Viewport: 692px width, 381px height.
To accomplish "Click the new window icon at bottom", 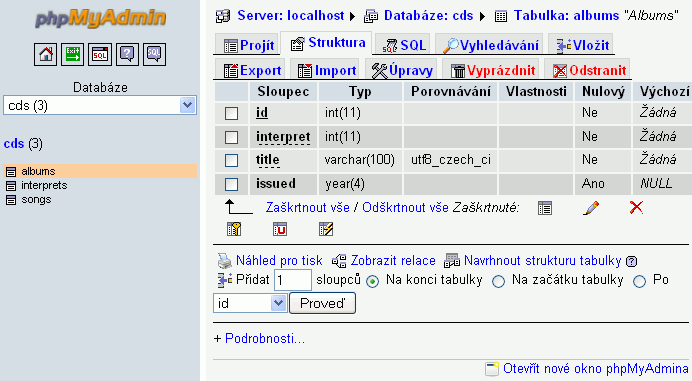I will tap(492, 369).
